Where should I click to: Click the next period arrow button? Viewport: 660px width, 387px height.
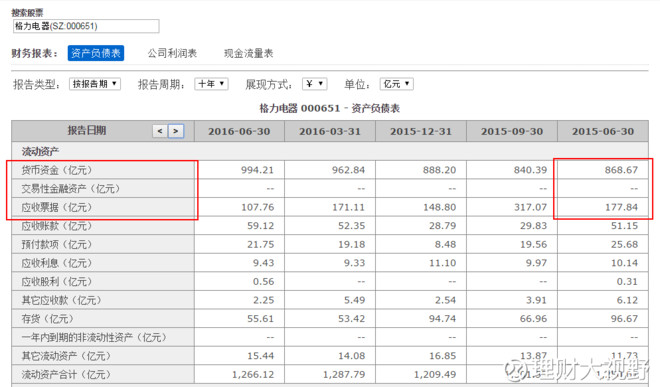176,131
